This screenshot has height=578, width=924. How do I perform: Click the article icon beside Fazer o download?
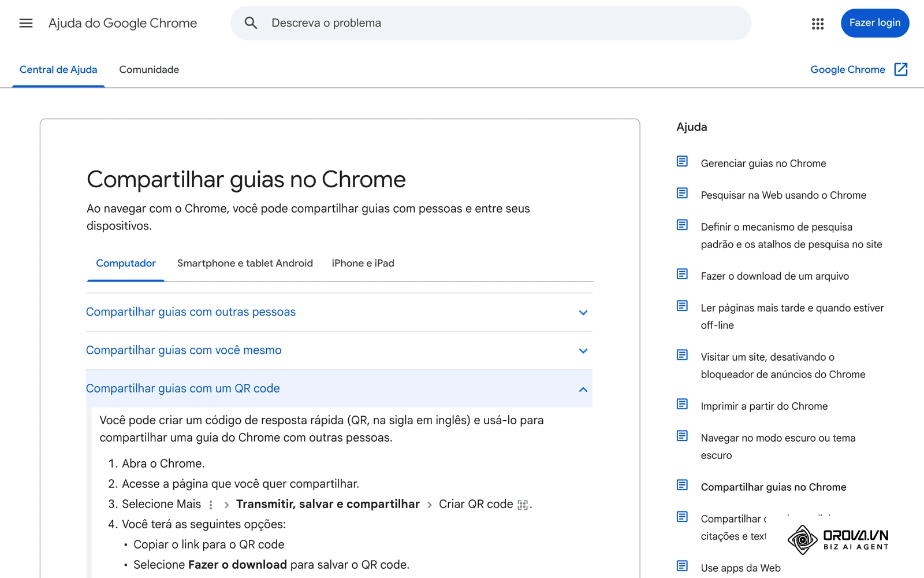coord(682,274)
